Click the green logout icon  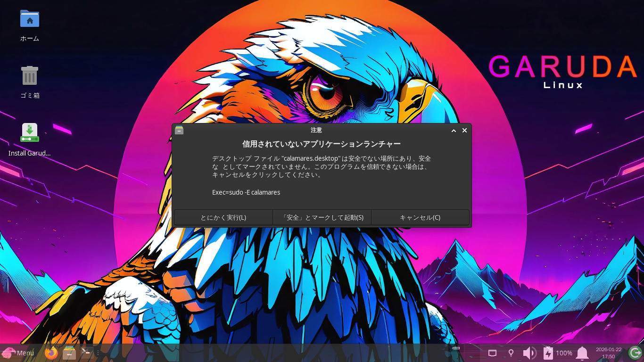tap(635, 353)
